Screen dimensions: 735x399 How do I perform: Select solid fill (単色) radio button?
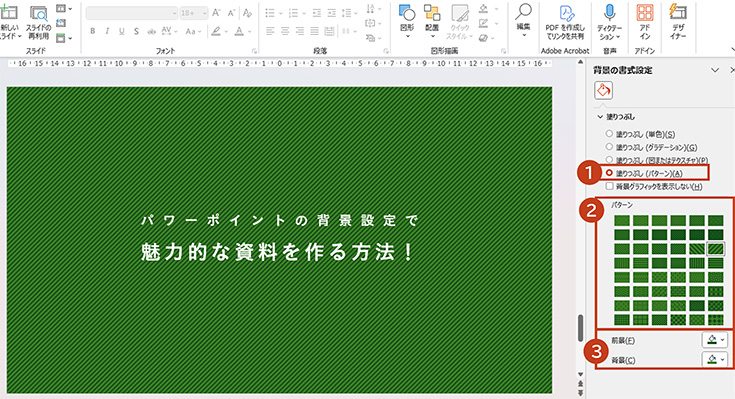pyautogui.click(x=609, y=134)
